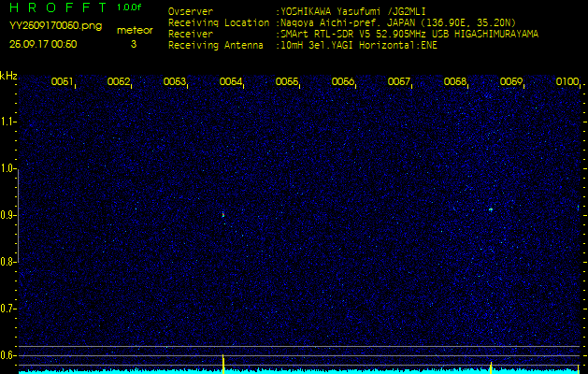Click the bright green meteor echo at right
588x374 pixels.
pos(490,209)
